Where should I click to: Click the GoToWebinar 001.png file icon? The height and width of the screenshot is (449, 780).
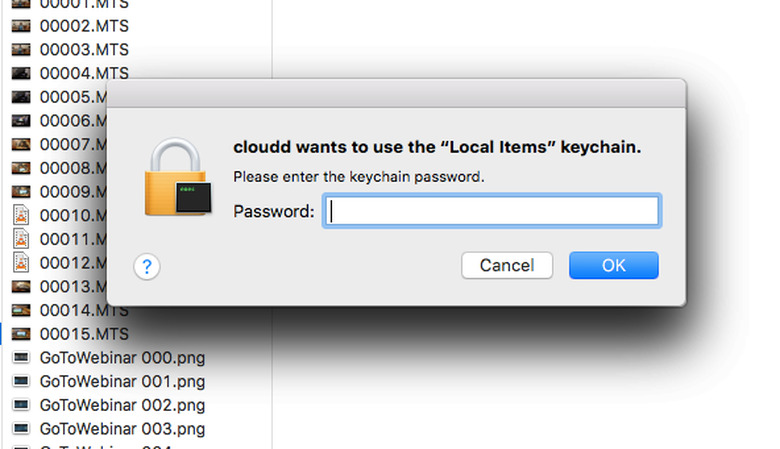[x=21, y=382]
